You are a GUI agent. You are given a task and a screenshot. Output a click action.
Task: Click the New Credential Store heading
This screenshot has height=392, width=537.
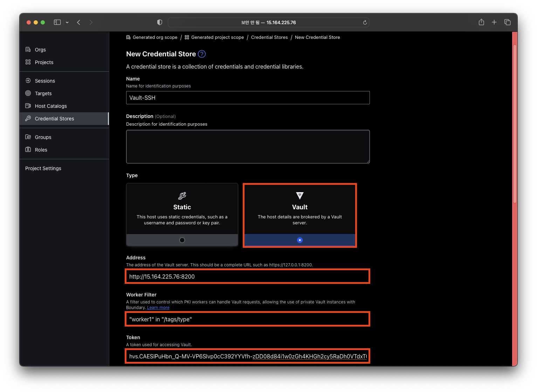pos(161,54)
